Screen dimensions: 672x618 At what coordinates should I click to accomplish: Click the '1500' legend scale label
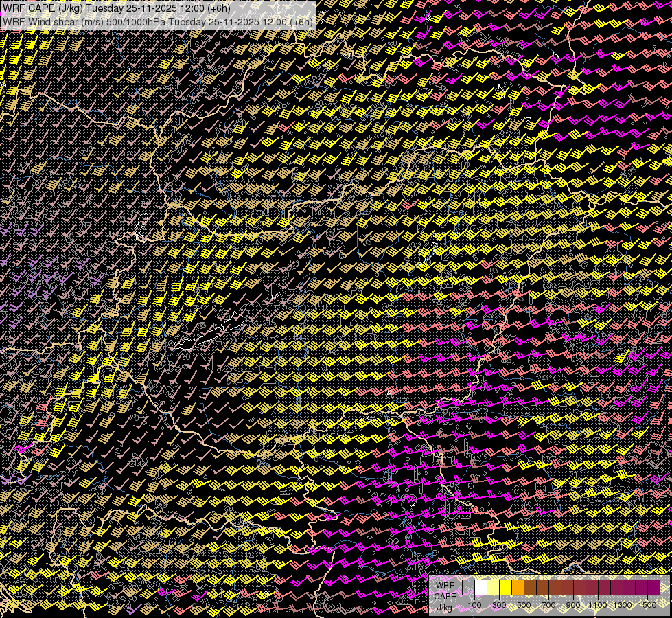click(647, 605)
